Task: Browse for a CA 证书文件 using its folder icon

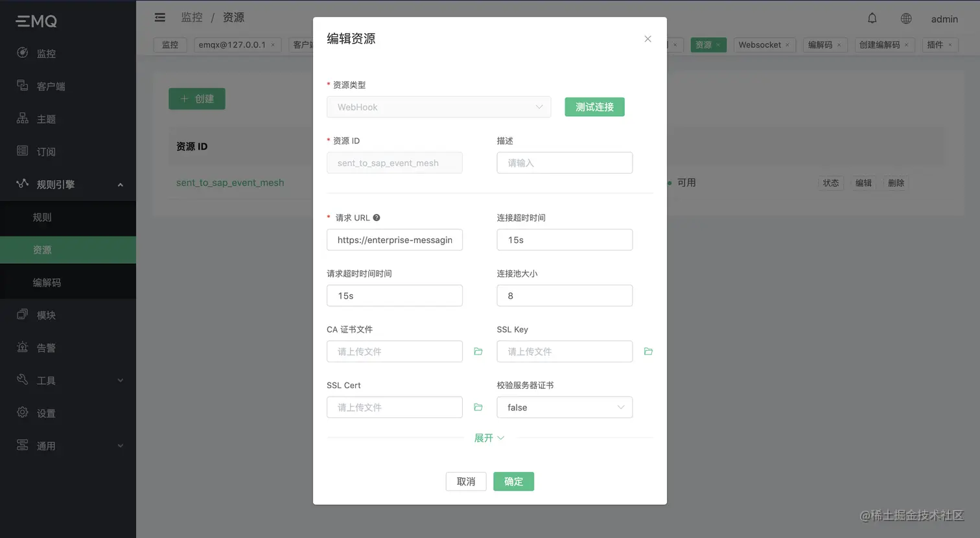Action: click(x=478, y=351)
